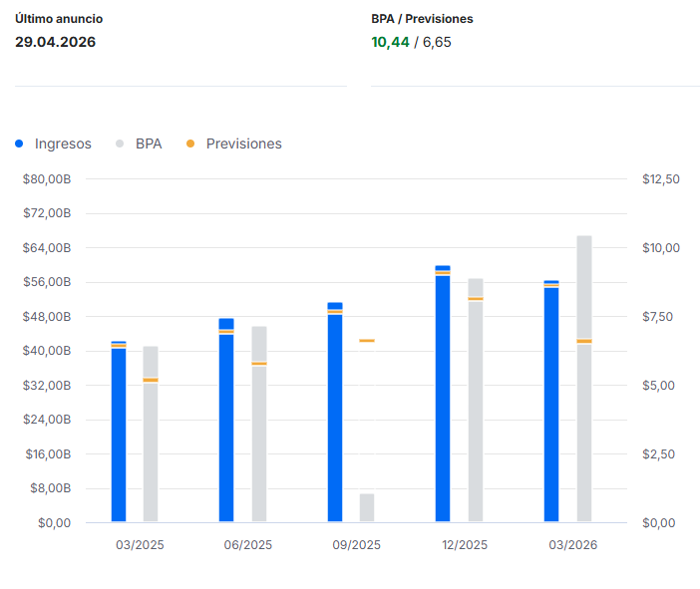Select the tall gray BPA bar for 03/2026

(x=584, y=379)
